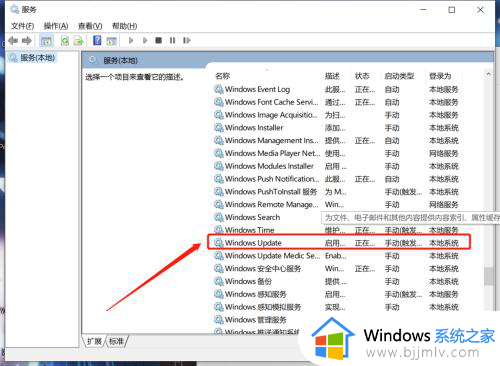Sort by the 名称 column header
This screenshot has height=366, width=500.
[223, 76]
